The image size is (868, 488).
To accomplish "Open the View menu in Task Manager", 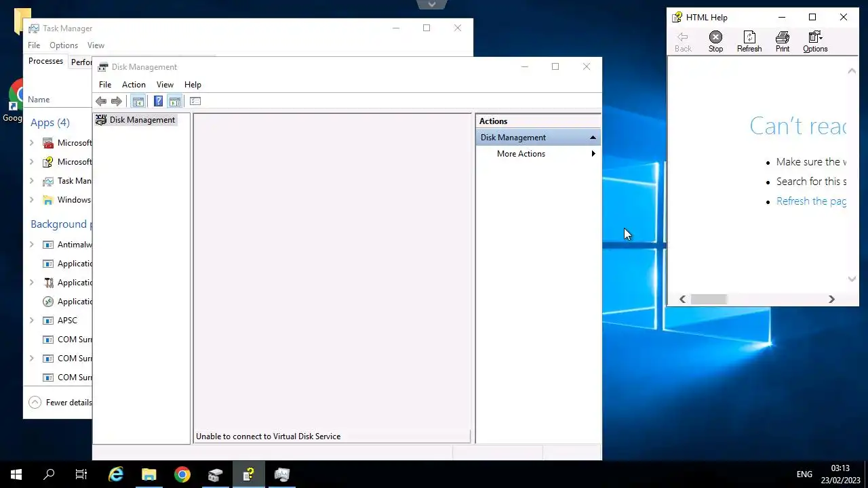I will pos(96,45).
